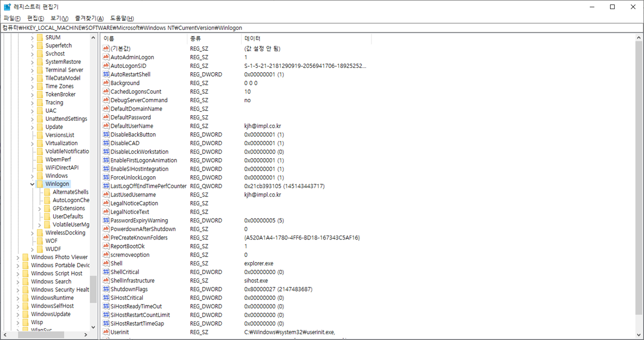Open the 도움말(H) menu
Screen dimensions: 644x340
(x=122, y=19)
